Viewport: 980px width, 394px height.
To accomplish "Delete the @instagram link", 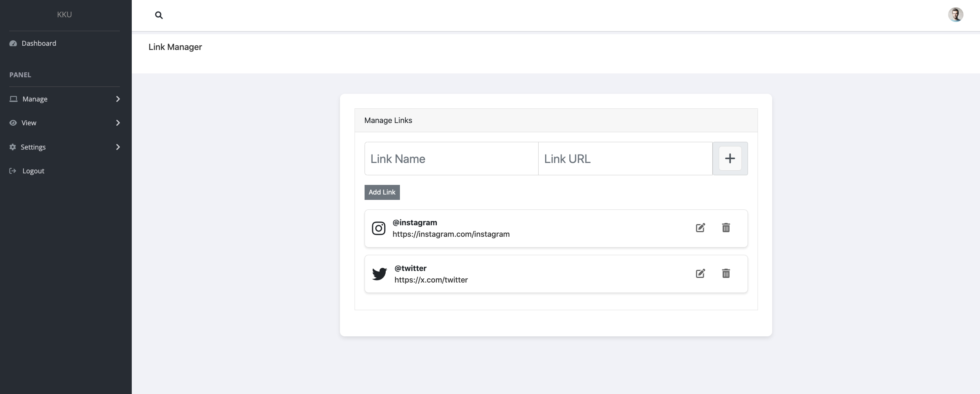I will point(726,228).
